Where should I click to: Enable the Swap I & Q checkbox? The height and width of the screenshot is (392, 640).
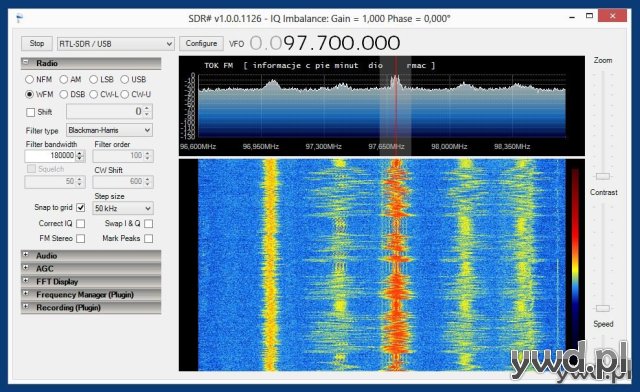point(149,223)
